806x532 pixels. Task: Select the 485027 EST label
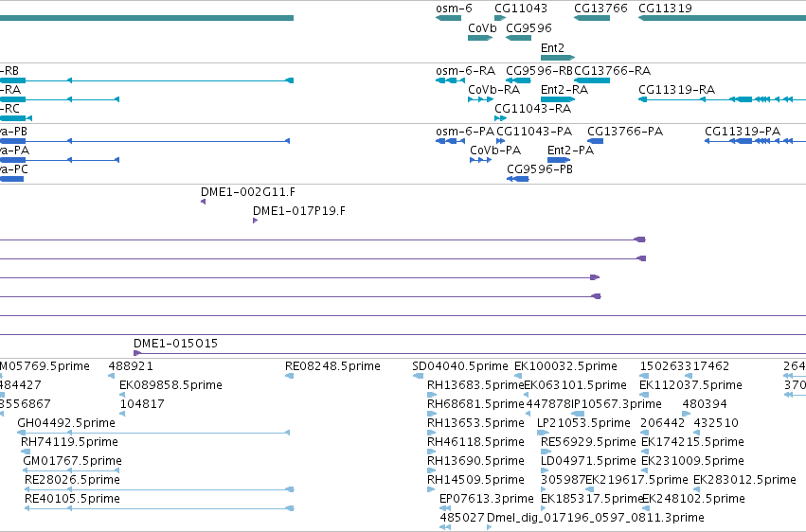tap(462, 518)
